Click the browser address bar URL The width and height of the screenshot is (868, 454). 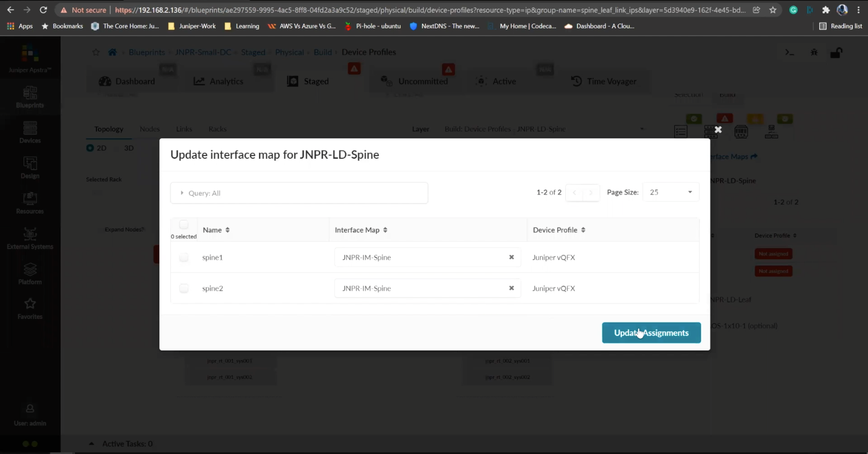(429, 10)
